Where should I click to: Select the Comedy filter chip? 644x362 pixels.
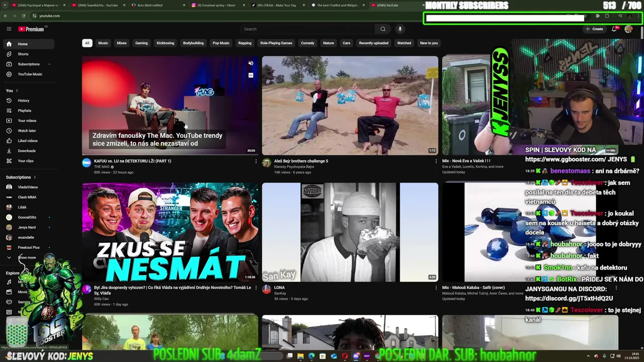tap(307, 43)
